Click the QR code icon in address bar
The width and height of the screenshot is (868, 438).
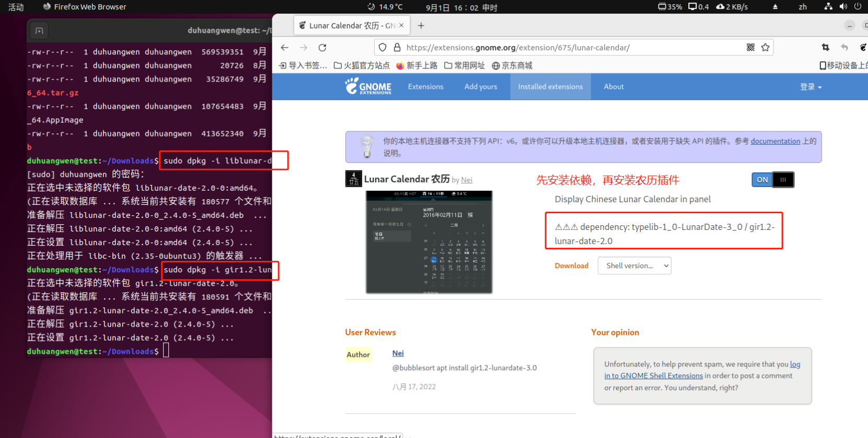[x=750, y=48]
